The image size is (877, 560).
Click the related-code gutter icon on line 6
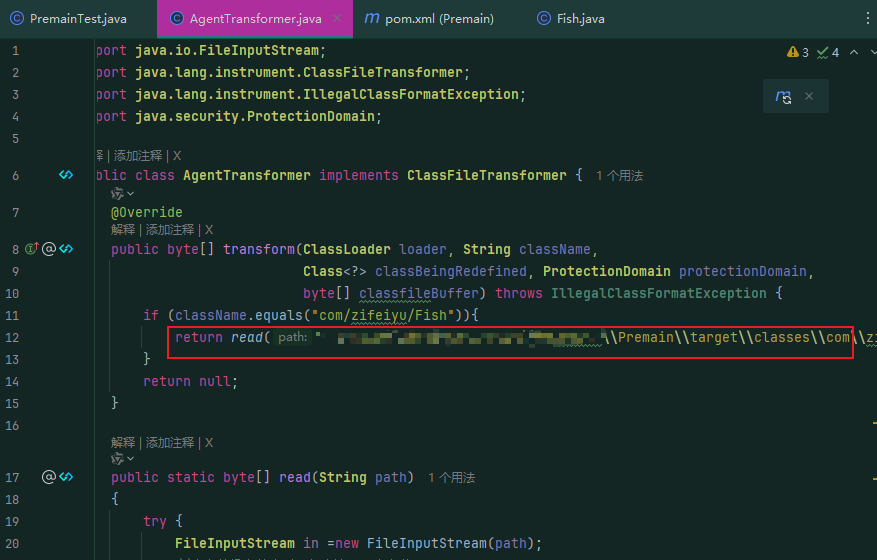[66, 175]
